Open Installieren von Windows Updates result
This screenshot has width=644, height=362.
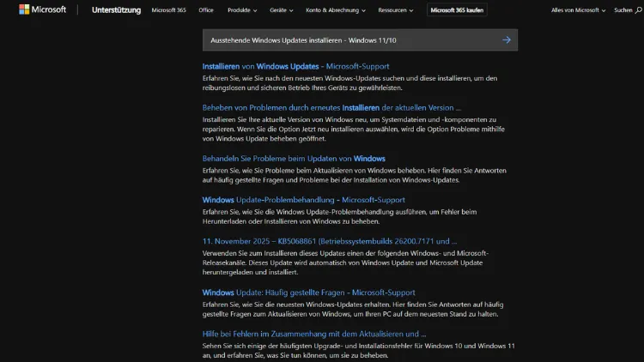tap(295, 66)
